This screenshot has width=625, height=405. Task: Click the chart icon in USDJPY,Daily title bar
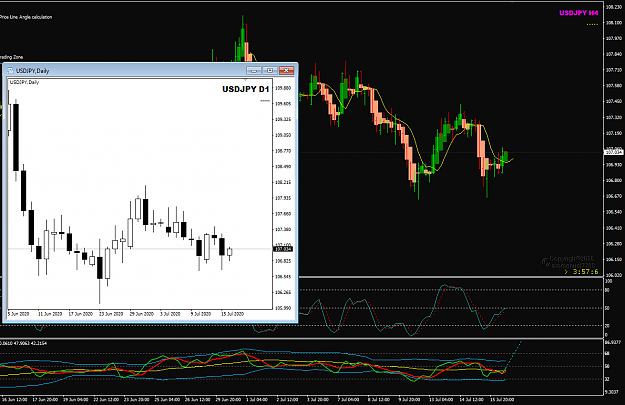pos(10,71)
